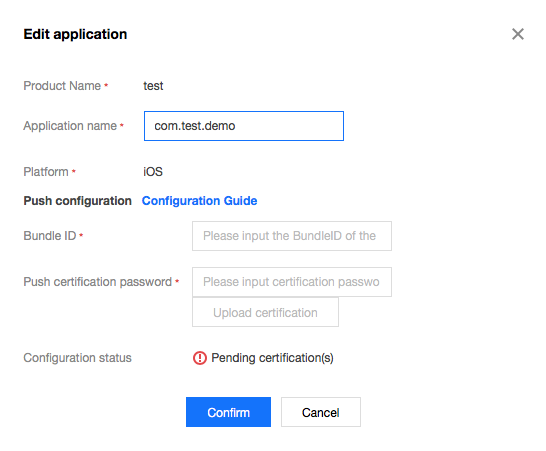Screen dimensions: 546x451
Task: Open the Configuration Guide link
Action: [x=200, y=201]
